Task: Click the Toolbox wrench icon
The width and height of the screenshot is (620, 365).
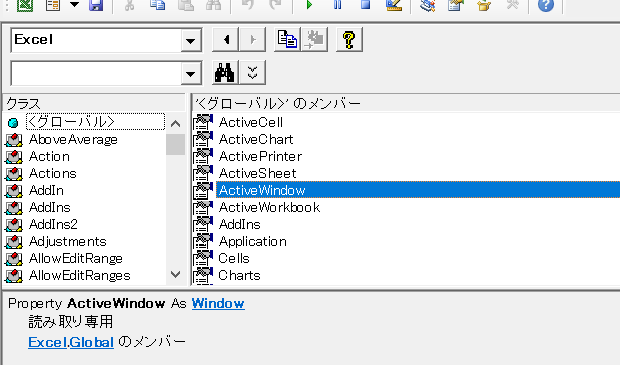Action: (512, 5)
